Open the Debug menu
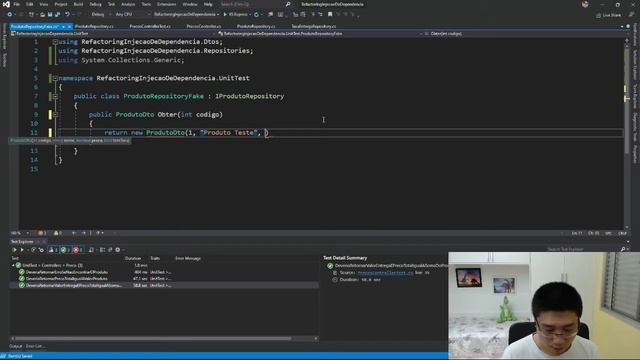The width and height of the screenshot is (640, 360). [x=96, y=4]
